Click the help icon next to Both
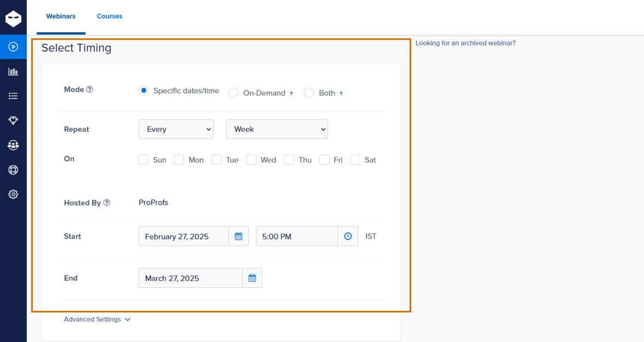 coord(341,94)
